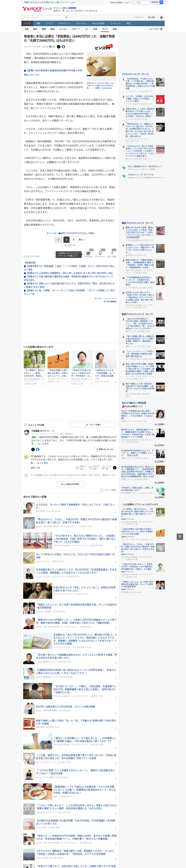The image size is (186, 868).
Task: Go to page 2 of the article
Action: [x=74, y=240]
